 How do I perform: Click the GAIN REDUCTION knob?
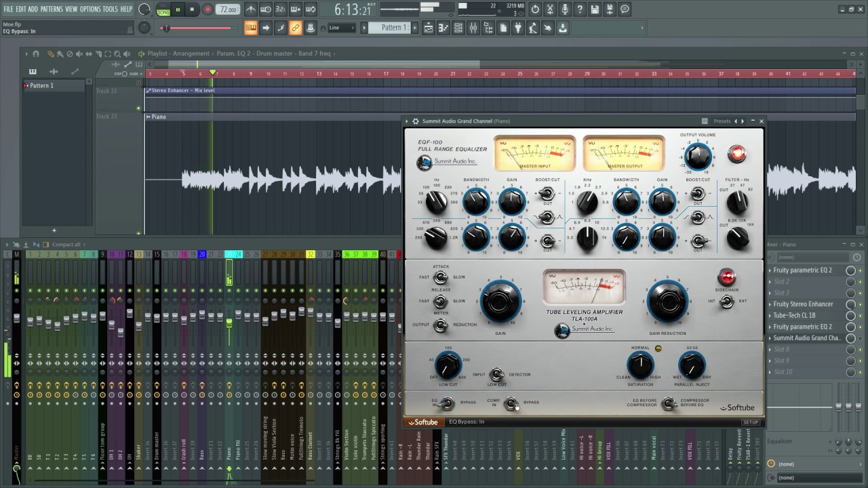point(667,302)
